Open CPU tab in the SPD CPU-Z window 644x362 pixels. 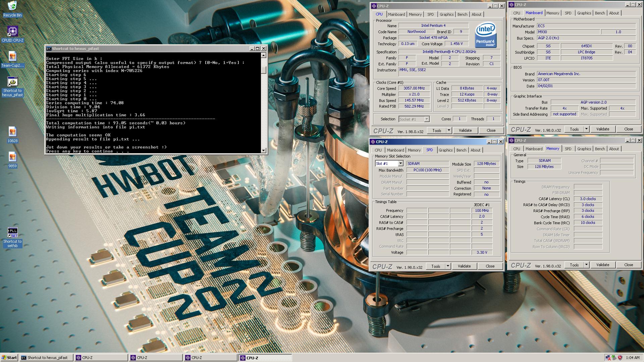tap(378, 150)
